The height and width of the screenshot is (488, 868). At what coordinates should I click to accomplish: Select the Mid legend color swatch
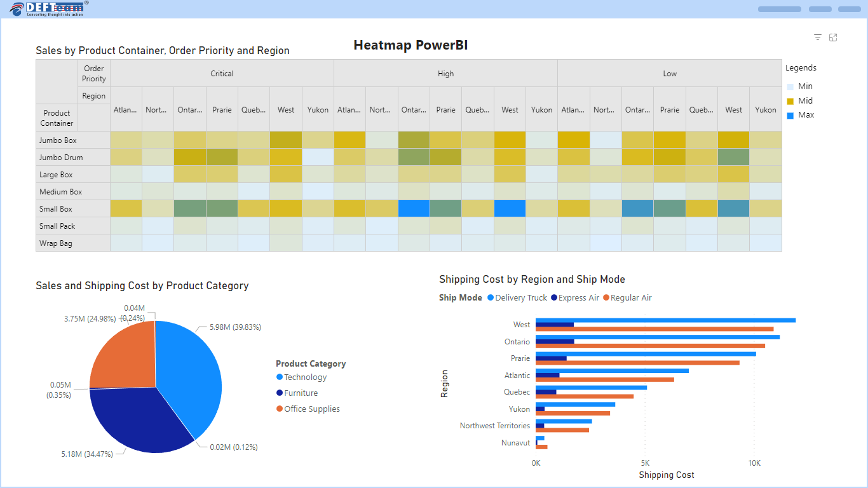(x=790, y=101)
